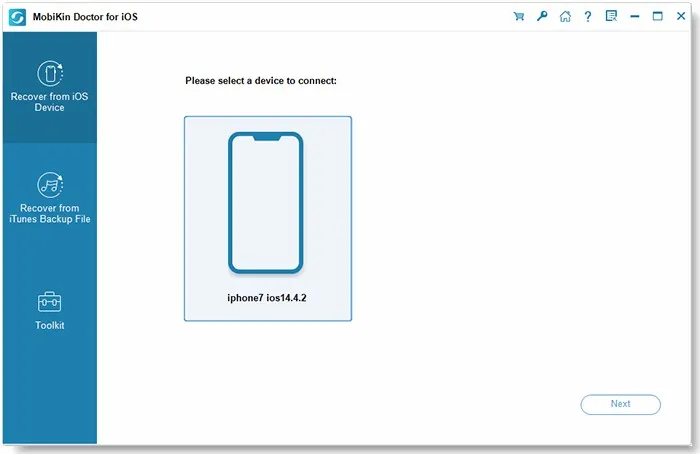Click the key register icon
The height and width of the screenshot is (454, 700).
[542, 16]
